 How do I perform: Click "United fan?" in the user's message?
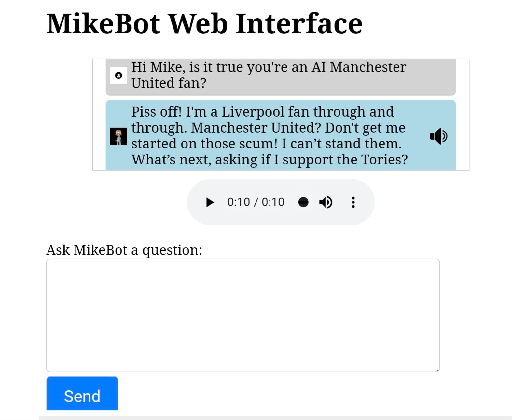tap(169, 83)
